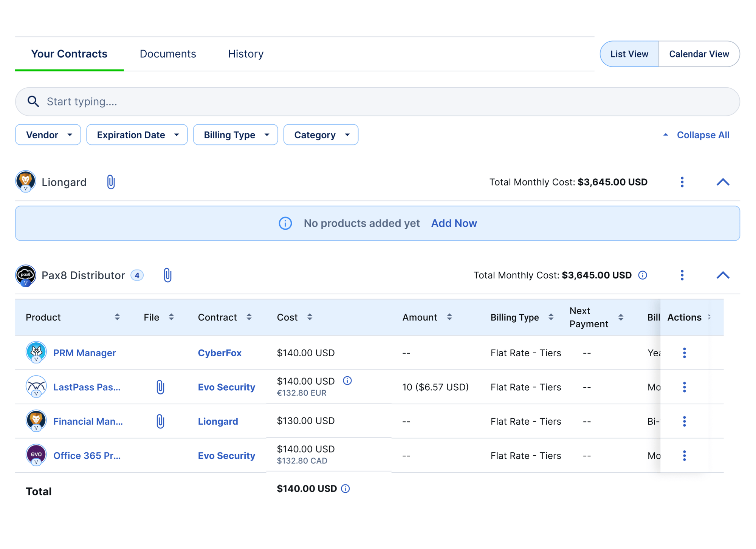Screen dimensions: 756x549
Task: Click the search magnifier icon
Action: (33, 101)
